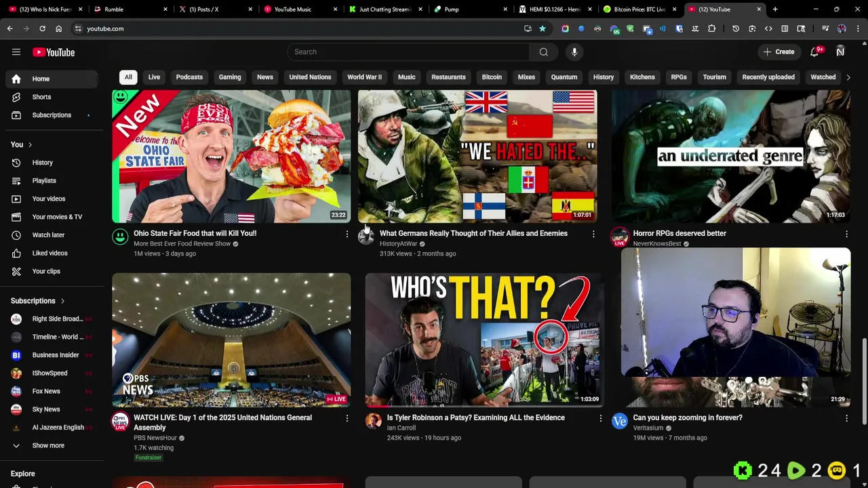
Task: Expand the Subscriptions section header
Action: pos(38,301)
